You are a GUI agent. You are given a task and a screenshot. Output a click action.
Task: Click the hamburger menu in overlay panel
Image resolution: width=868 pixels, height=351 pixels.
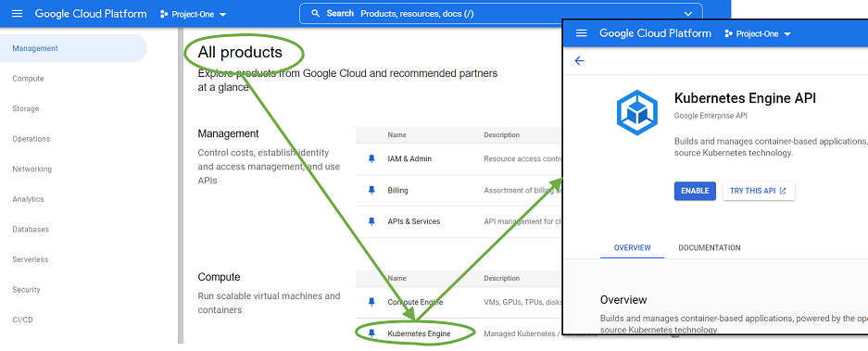coord(581,33)
